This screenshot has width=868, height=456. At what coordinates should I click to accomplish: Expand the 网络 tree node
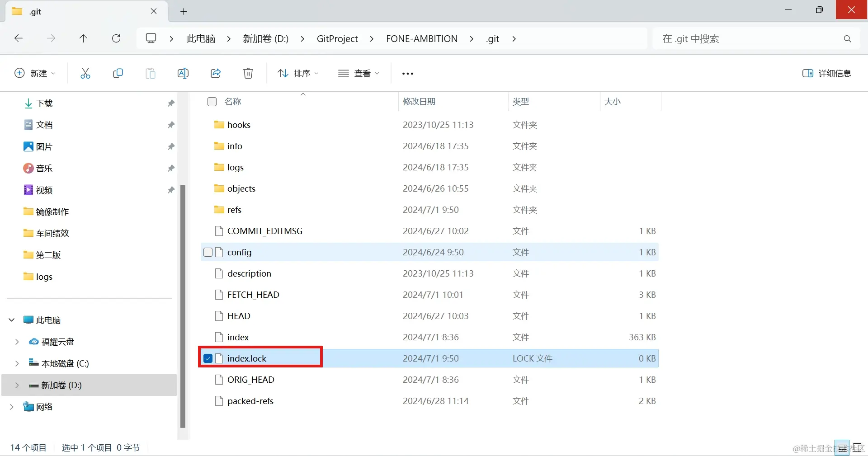click(12, 407)
